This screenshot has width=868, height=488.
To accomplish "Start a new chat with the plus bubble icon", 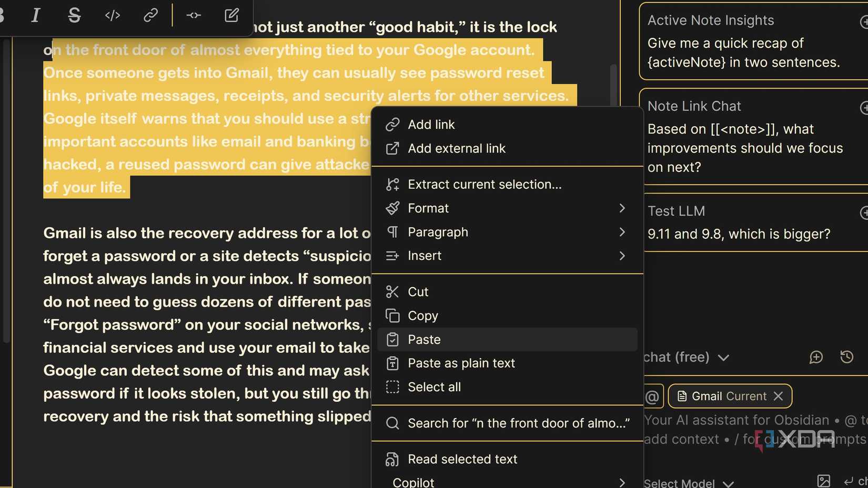I will point(816,357).
